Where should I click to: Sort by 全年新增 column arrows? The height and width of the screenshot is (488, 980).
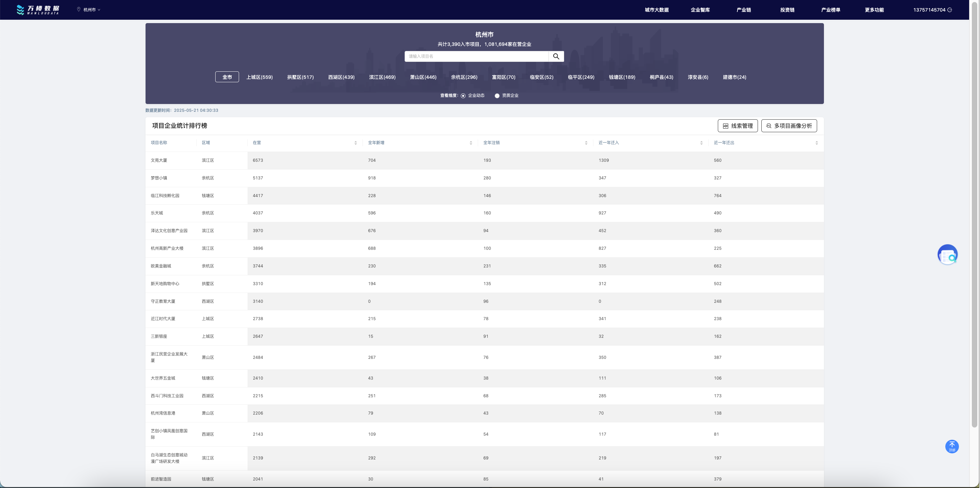tap(471, 143)
